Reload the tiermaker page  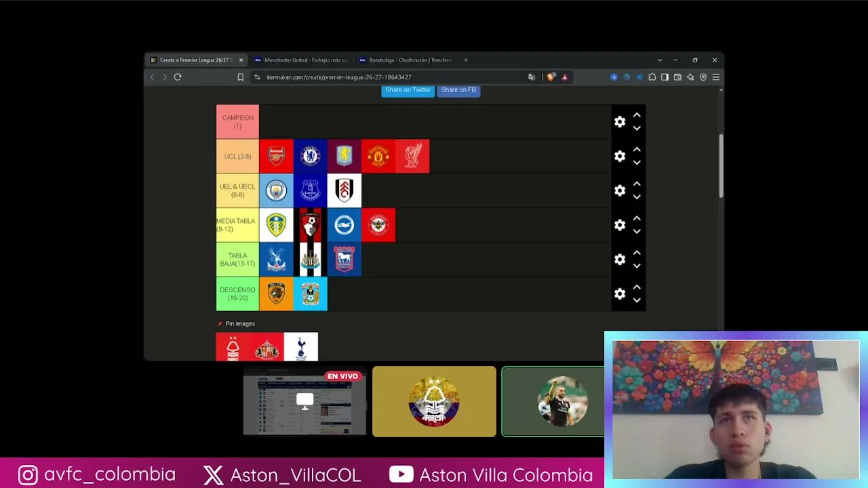(178, 77)
